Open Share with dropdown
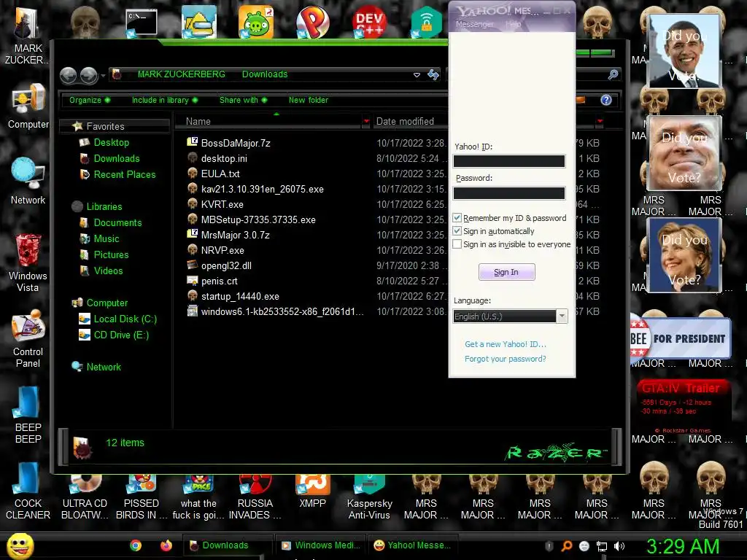747x560 pixels. [x=243, y=100]
